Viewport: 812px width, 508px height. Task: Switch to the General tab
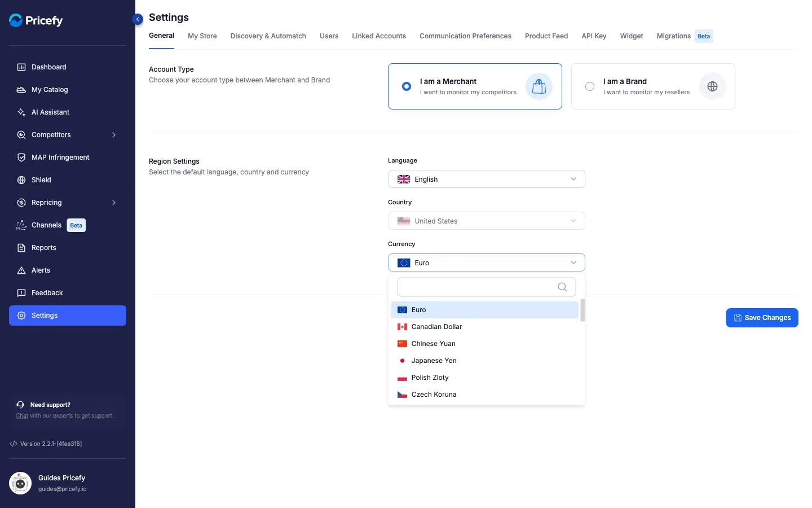click(161, 36)
